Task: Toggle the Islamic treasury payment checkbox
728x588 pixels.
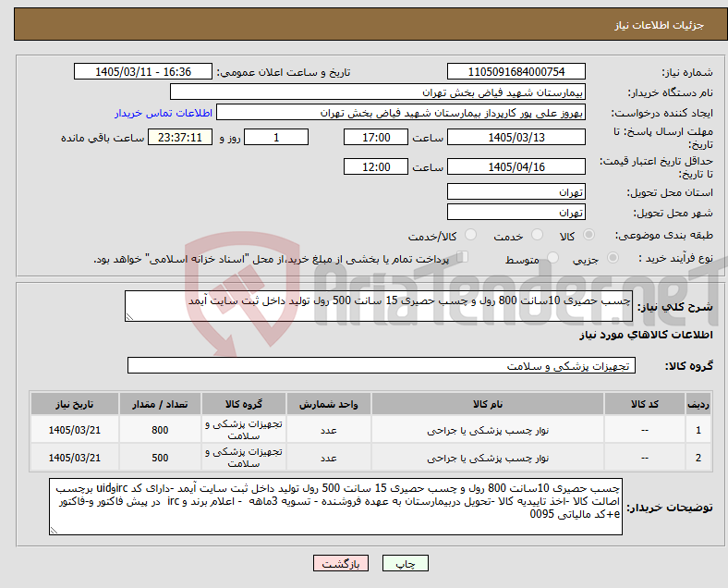Action: point(463,257)
